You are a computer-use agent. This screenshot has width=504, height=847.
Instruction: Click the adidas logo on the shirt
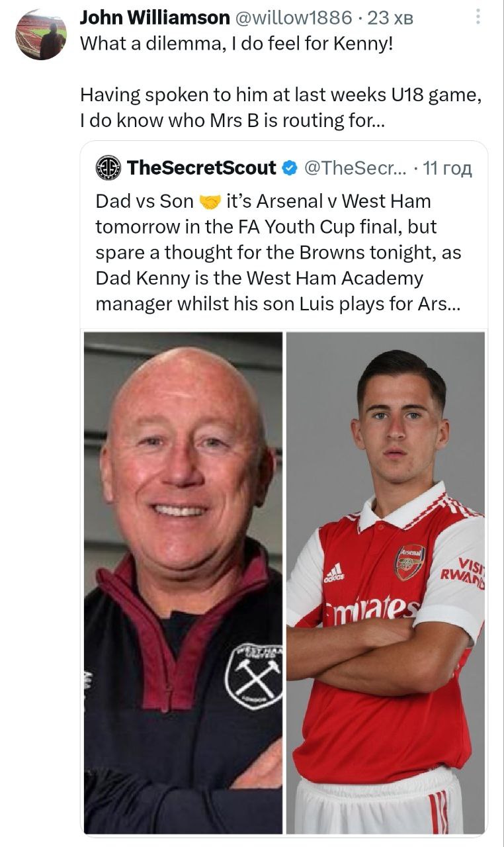[334, 572]
